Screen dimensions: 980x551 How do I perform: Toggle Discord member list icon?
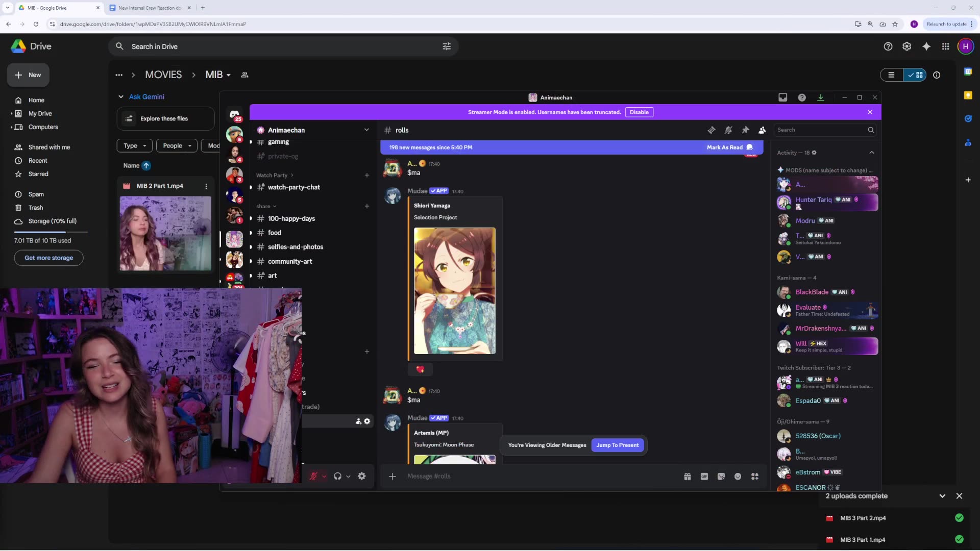[x=762, y=130]
